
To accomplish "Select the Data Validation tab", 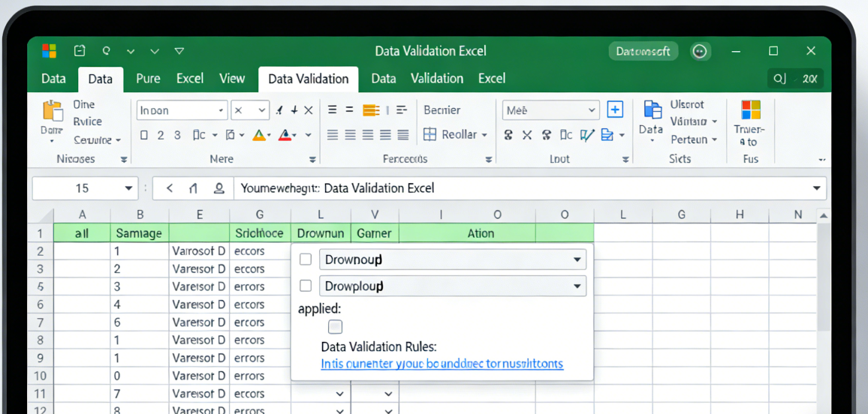I will click(x=309, y=79).
